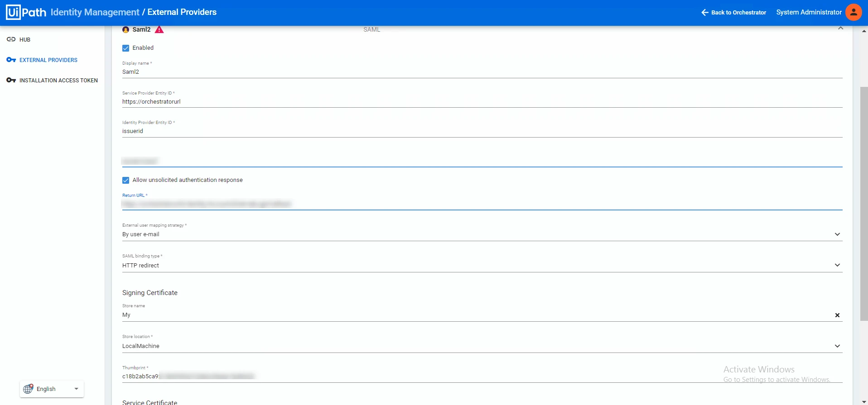868x405 pixels.
Task: Collapse the Saml2 provider panel
Action: pos(840,29)
